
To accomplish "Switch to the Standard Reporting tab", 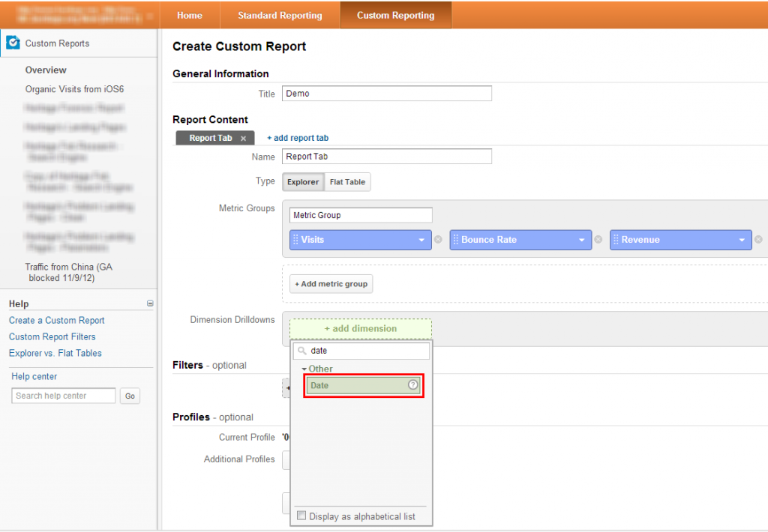I will pos(279,14).
